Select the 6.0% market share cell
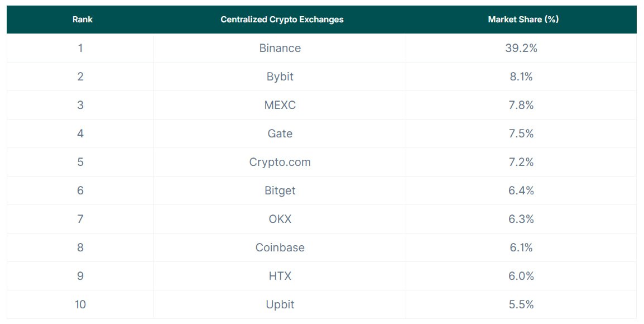Viewport: 644px width, 324px height. click(x=521, y=276)
